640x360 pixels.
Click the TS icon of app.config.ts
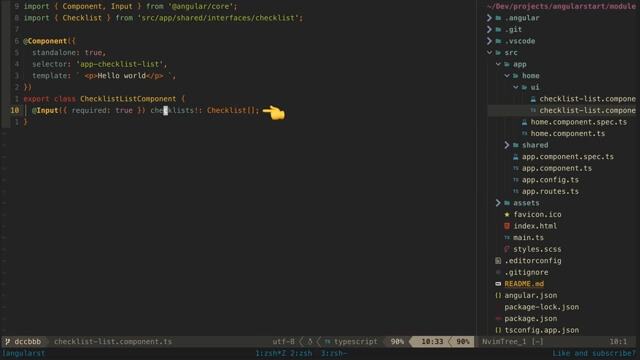pos(516,180)
